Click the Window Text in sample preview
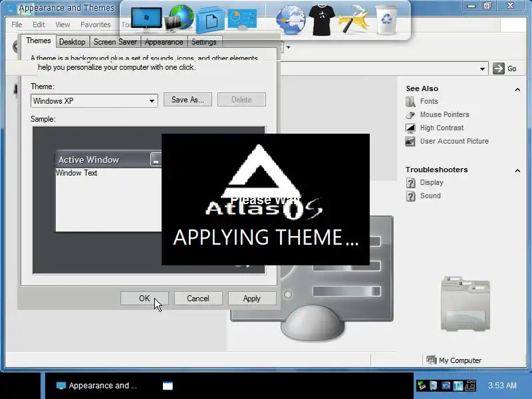 [x=76, y=173]
